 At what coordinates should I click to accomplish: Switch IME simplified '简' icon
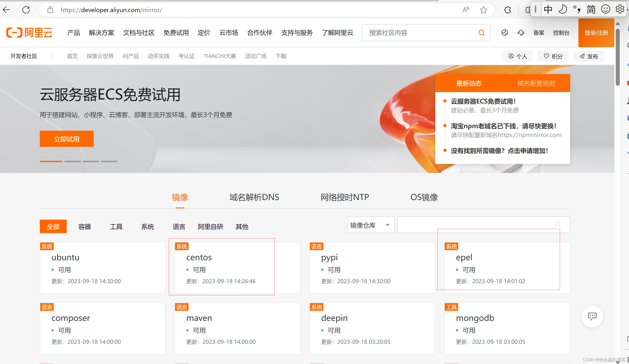(591, 9)
